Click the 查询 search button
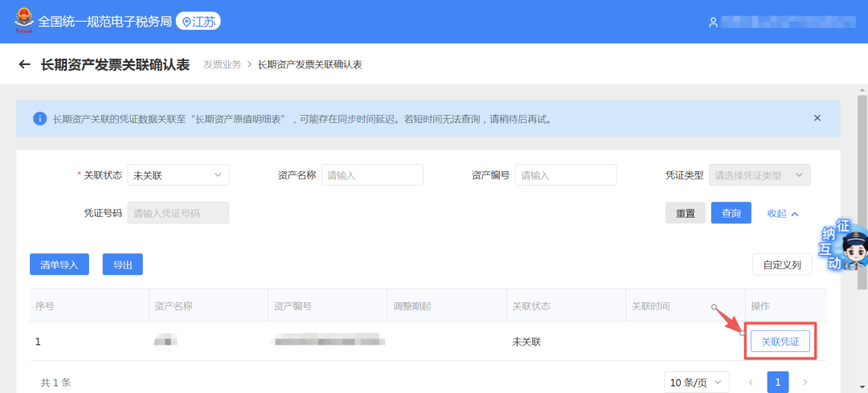This screenshot has height=393, width=868. click(731, 213)
